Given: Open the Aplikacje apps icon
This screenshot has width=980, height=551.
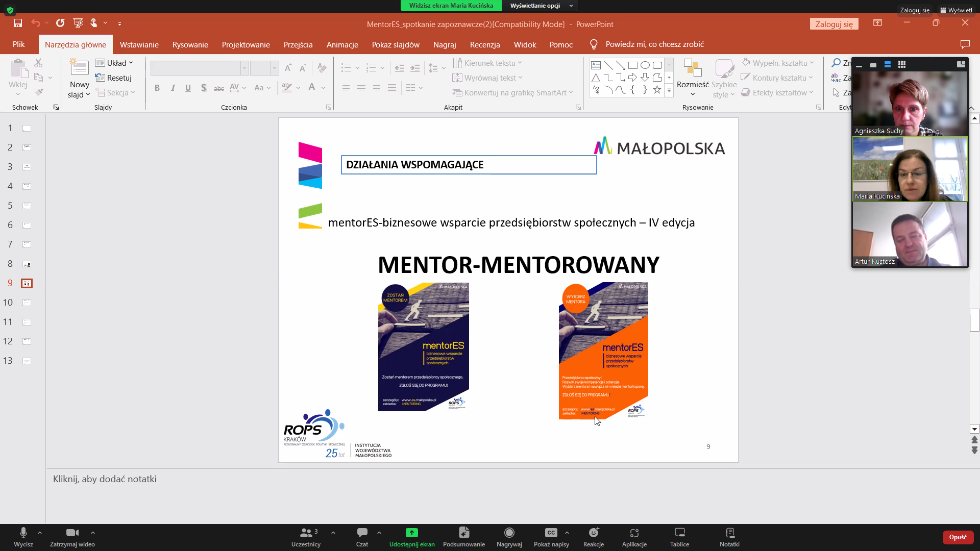Looking at the screenshot, I should point(634,533).
